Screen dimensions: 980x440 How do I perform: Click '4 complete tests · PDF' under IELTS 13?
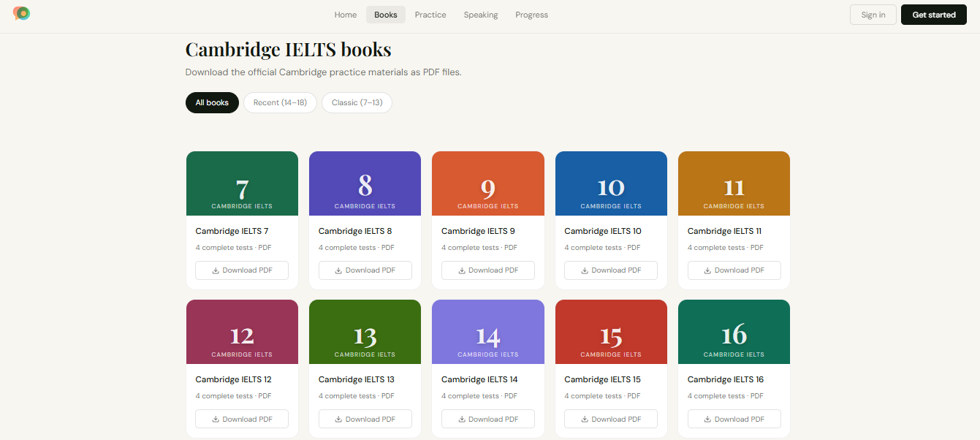(x=357, y=396)
